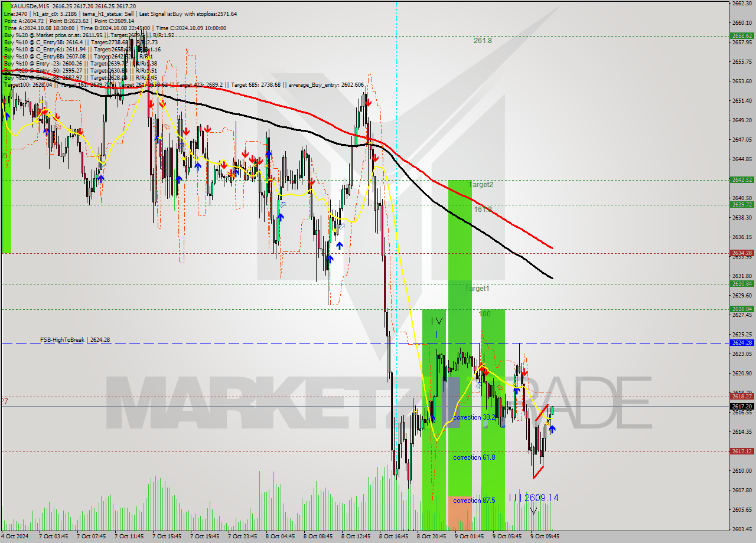
Task: Click the correction 38.2 label
Action: [x=474, y=417]
